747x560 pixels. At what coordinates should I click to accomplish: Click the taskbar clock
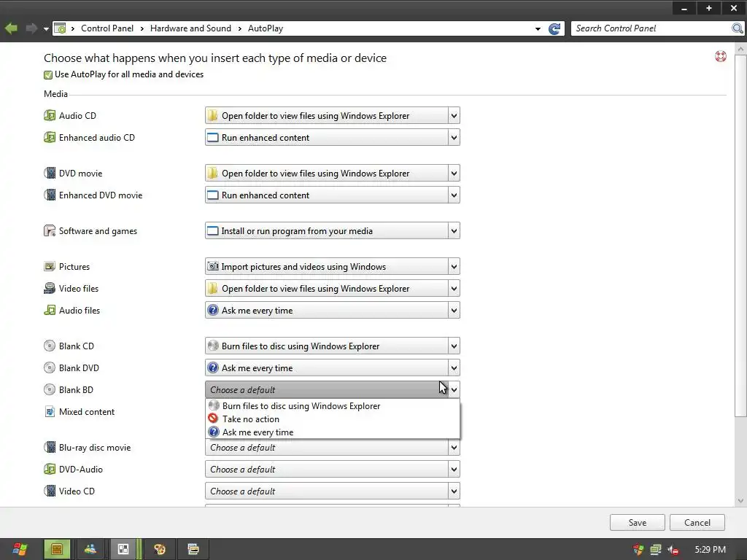(x=710, y=550)
